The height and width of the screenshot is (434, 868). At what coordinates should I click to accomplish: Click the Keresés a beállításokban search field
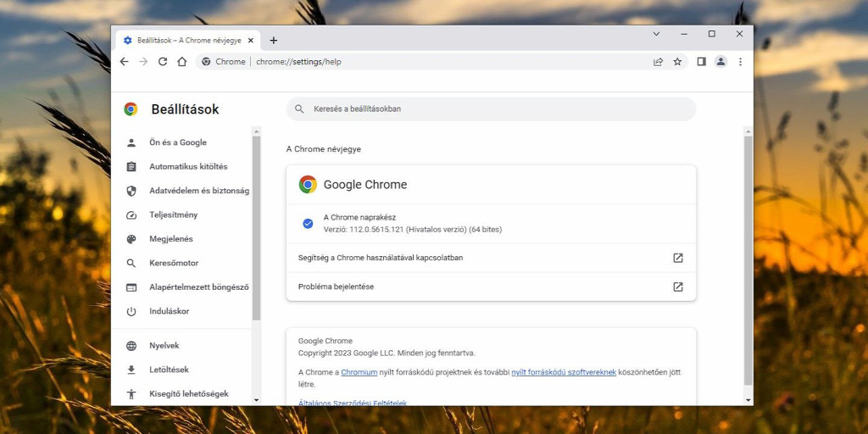click(492, 108)
